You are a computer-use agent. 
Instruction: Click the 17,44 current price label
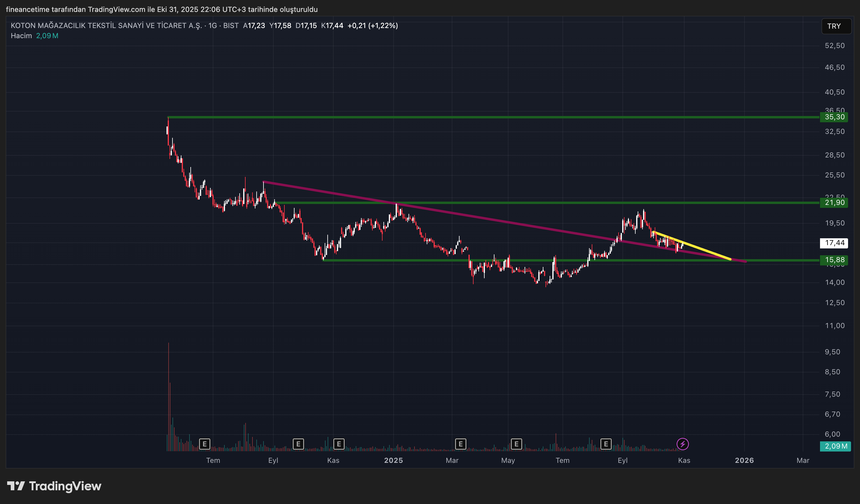coord(834,243)
